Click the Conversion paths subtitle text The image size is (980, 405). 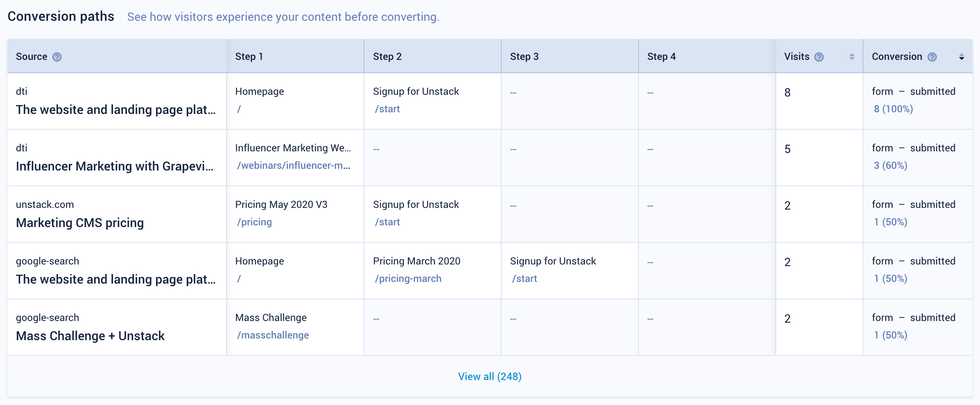tap(283, 17)
